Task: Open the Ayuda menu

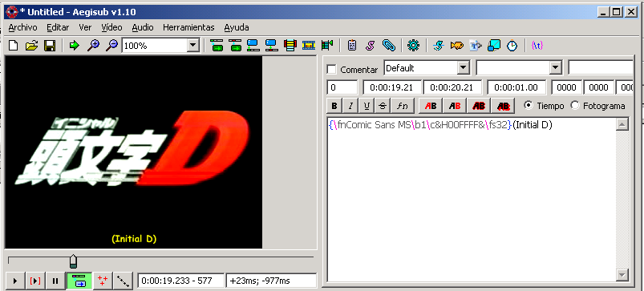Action: pyautogui.click(x=236, y=27)
